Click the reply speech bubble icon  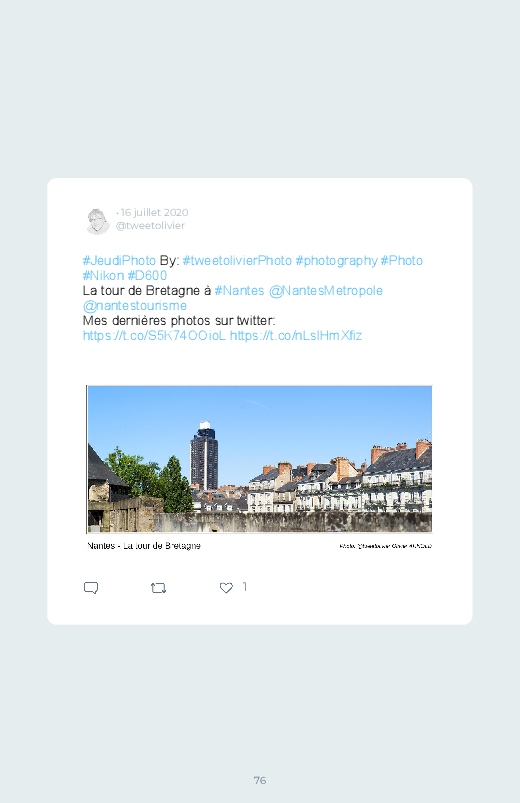91,587
